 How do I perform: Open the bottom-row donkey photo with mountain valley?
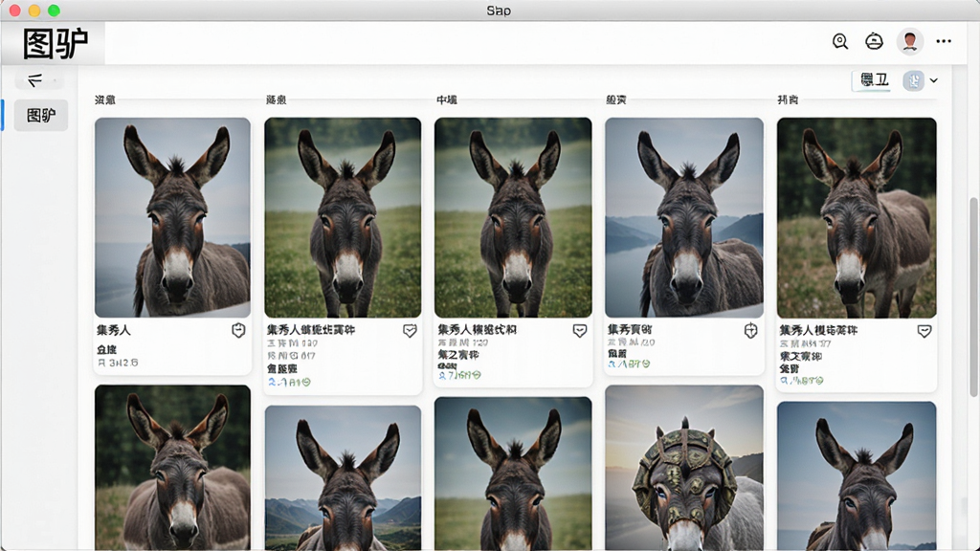[x=343, y=478]
